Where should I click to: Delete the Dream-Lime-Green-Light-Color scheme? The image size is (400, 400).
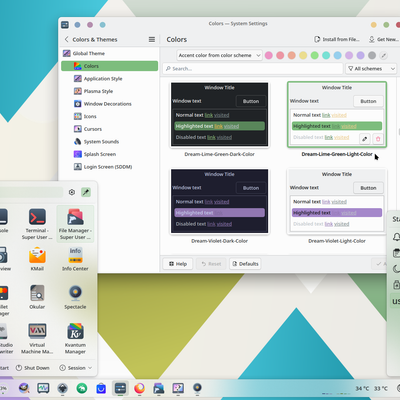[x=378, y=139]
